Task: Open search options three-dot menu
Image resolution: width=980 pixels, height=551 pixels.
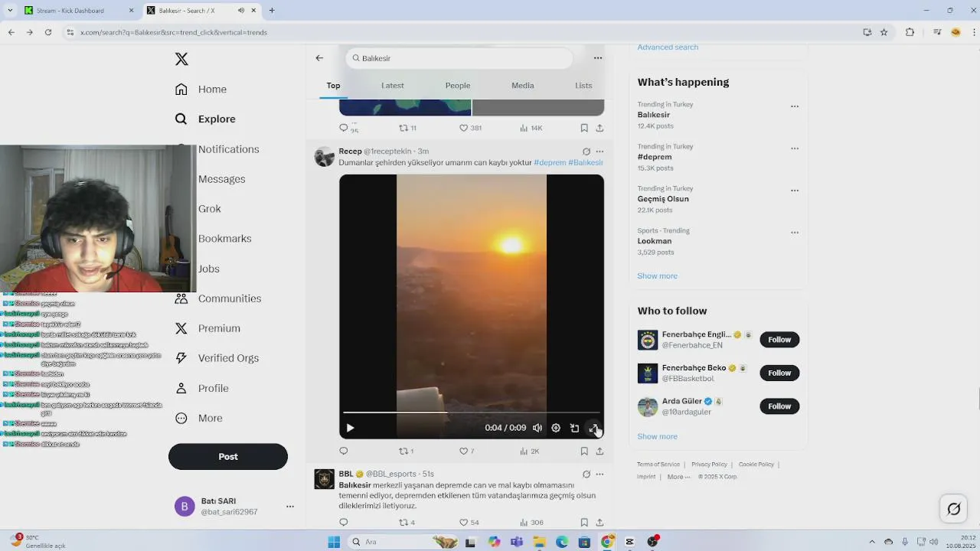Action: tap(598, 58)
